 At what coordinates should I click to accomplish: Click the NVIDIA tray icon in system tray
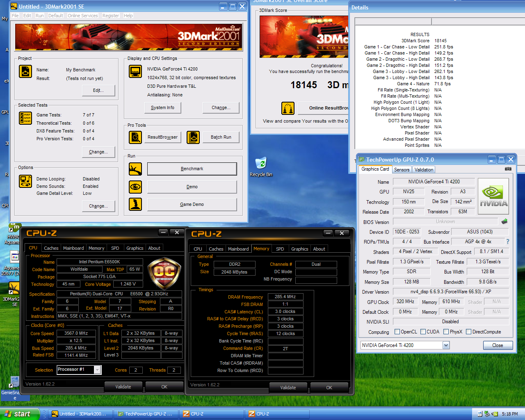(495, 414)
